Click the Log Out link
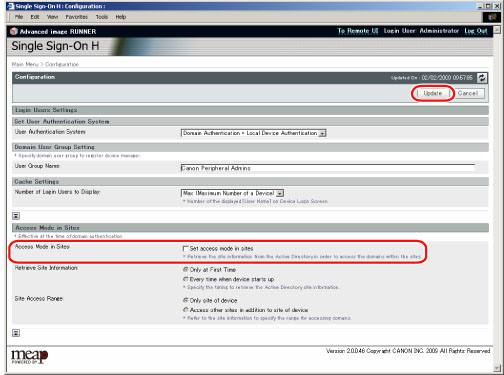 (476, 31)
